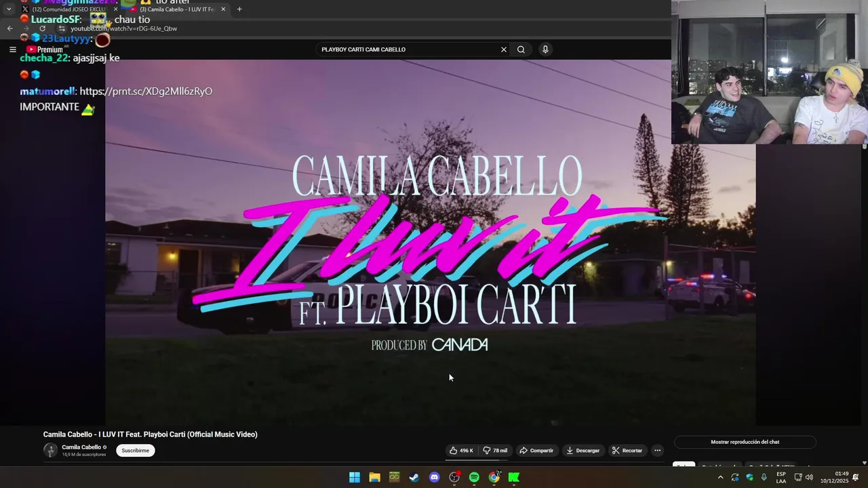Click the video title text below player
The height and width of the screenshot is (488, 868).
(151, 434)
